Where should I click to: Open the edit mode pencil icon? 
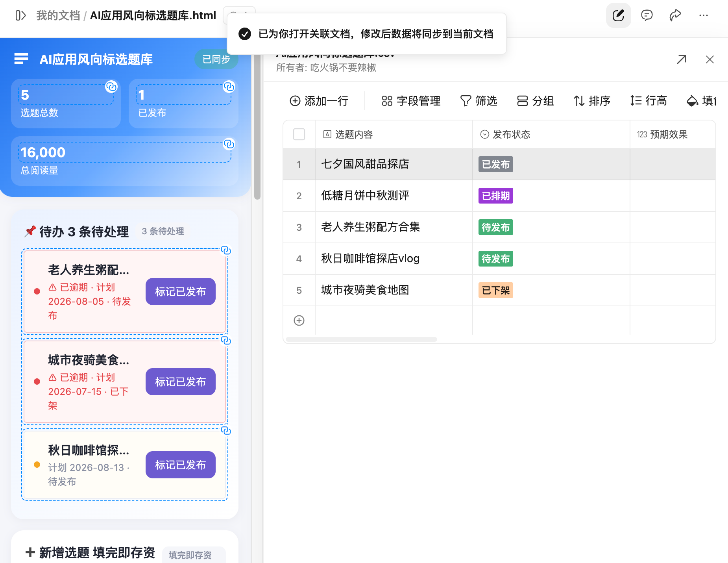618,15
